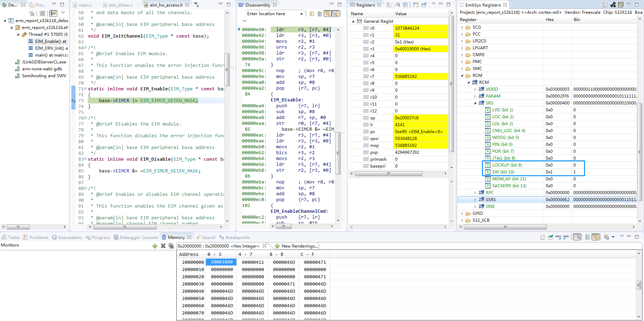Toggle the link memory rendering arrows icon

coord(596,237)
